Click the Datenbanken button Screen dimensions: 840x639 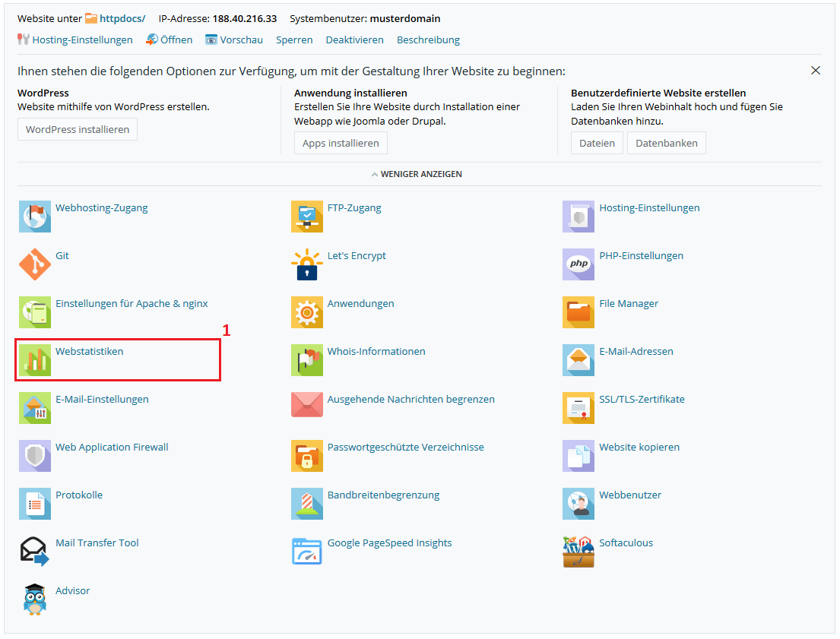coord(666,143)
